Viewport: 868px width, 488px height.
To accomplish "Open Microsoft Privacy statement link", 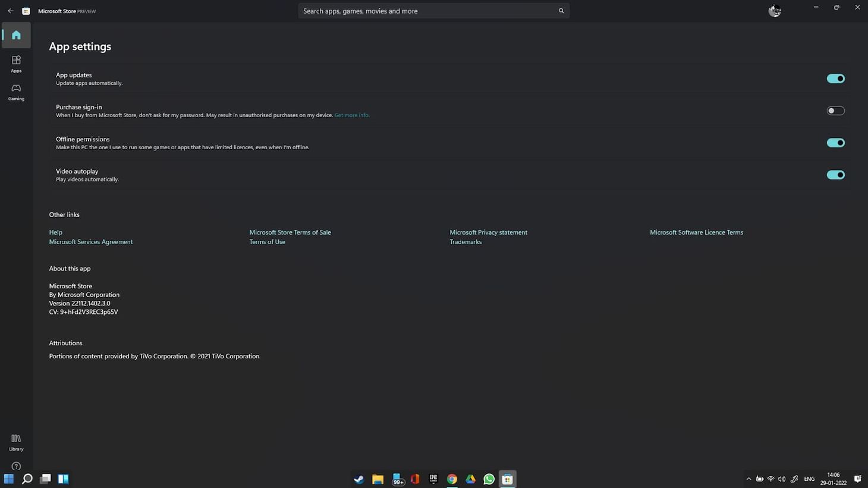I will click(x=488, y=232).
